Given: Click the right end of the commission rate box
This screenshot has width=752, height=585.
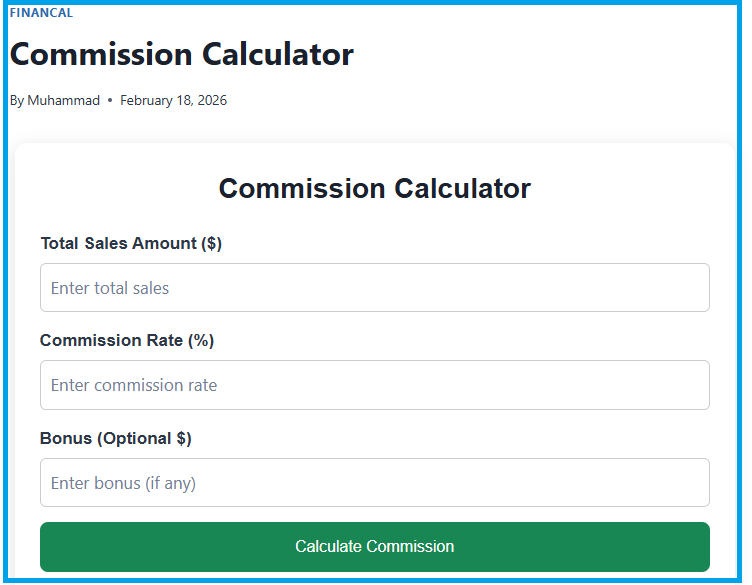Looking at the screenshot, I should (690, 385).
